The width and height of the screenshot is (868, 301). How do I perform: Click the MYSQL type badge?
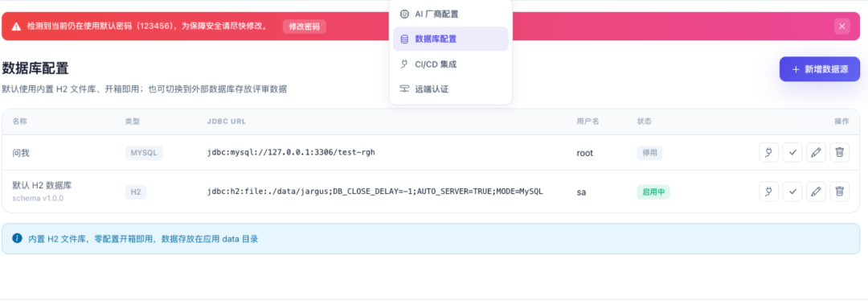pyautogui.click(x=144, y=152)
